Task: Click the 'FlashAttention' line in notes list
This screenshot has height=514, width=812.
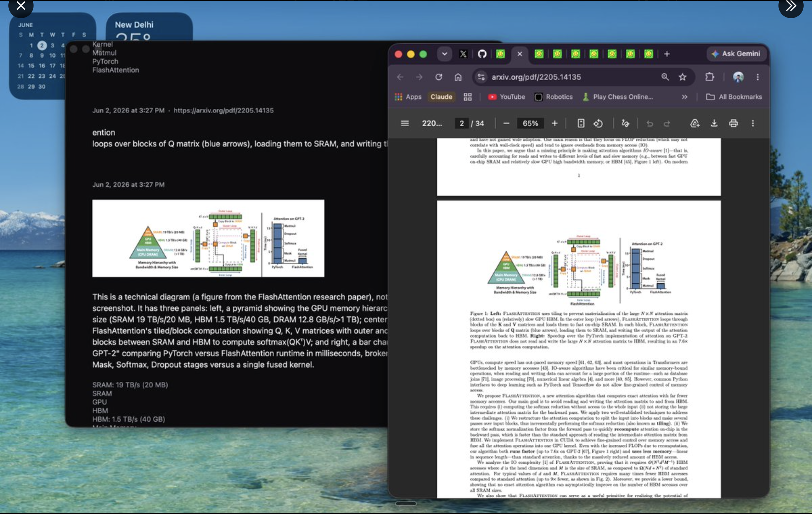Action: tap(116, 70)
